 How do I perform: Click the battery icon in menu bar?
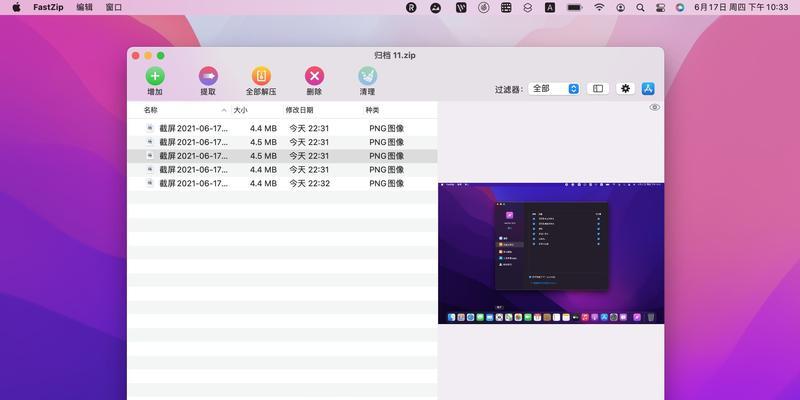click(575, 8)
